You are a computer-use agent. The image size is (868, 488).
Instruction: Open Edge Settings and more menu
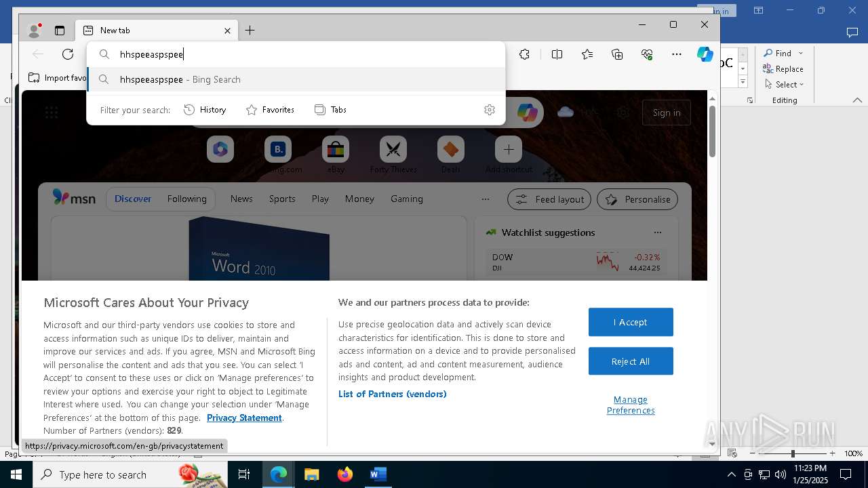677,54
